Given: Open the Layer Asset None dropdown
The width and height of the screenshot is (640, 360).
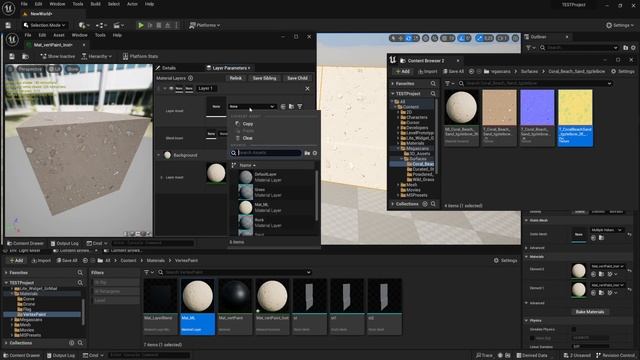Looking at the screenshot, I should [x=252, y=107].
